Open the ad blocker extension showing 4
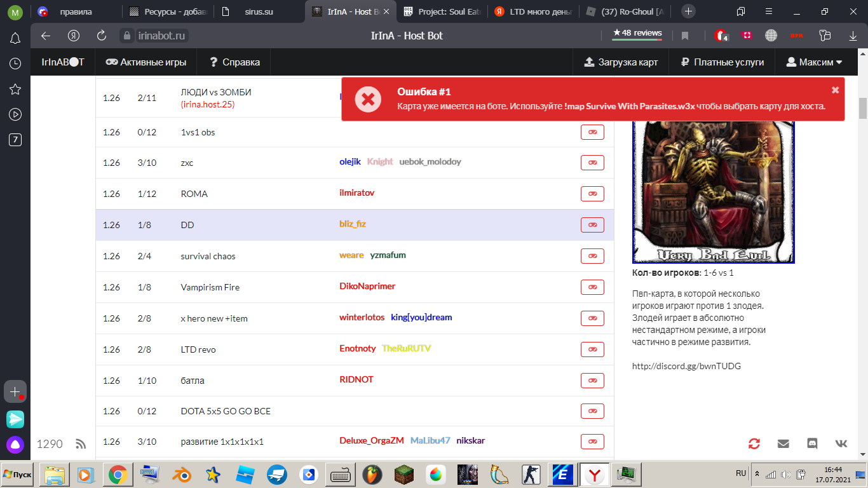This screenshot has width=868, height=488. (721, 36)
